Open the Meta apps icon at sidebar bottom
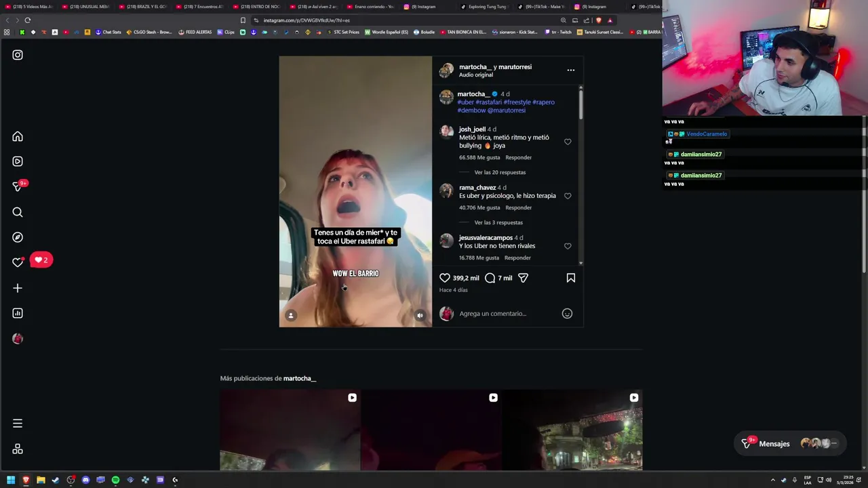This screenshot has height=488, width=868. click(18, 449)
